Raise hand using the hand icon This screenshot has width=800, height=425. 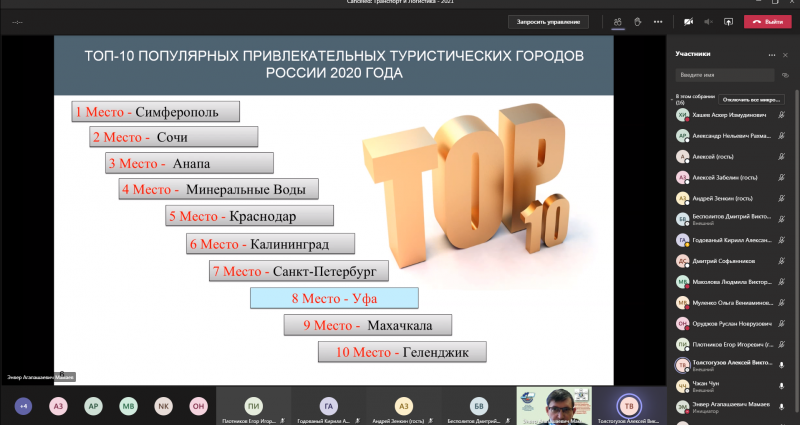pyautogui.click(x=637, y=21)
